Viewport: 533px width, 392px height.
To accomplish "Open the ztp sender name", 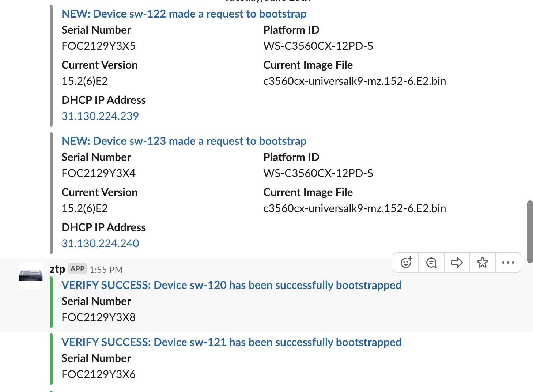I will pyautogui.click(x=57, y=269).
